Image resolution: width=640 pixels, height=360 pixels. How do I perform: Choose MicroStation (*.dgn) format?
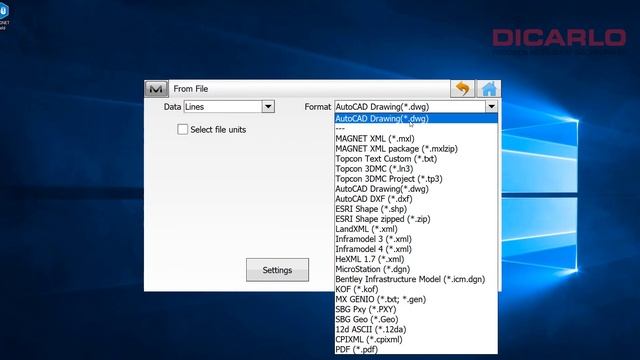tap(416, 269)
